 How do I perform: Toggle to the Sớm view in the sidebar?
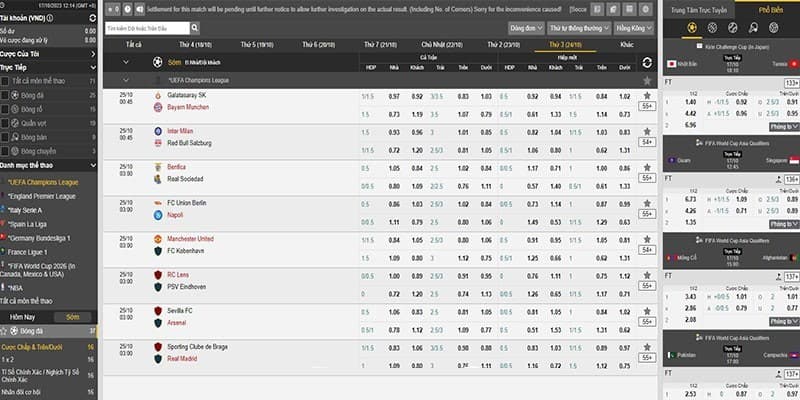pos(73,317)
